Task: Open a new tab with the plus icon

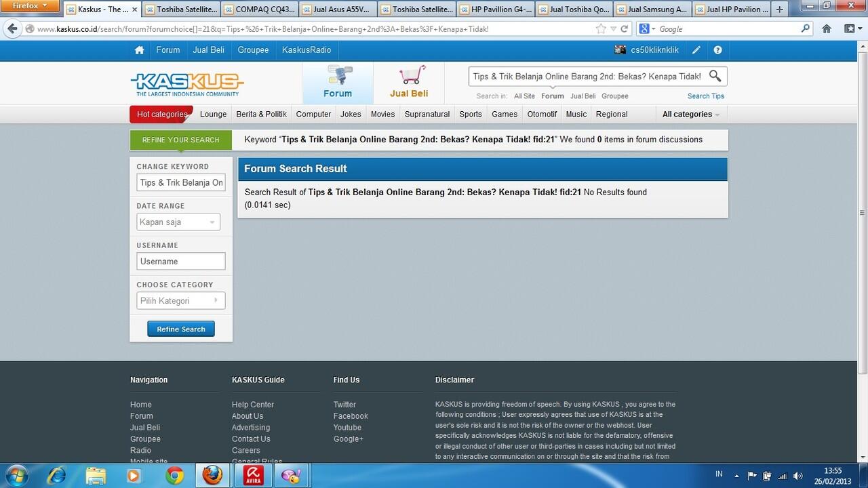Action: 780,9
